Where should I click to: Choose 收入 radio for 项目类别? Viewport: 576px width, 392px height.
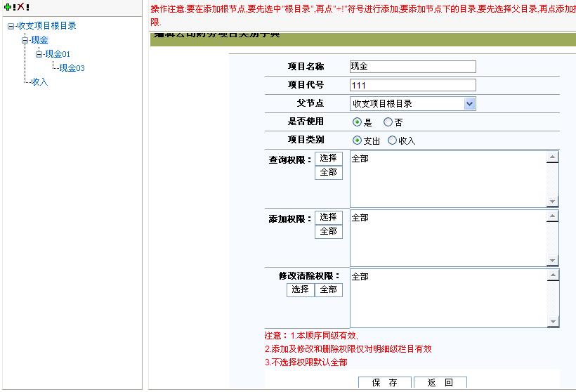(392, 141)
